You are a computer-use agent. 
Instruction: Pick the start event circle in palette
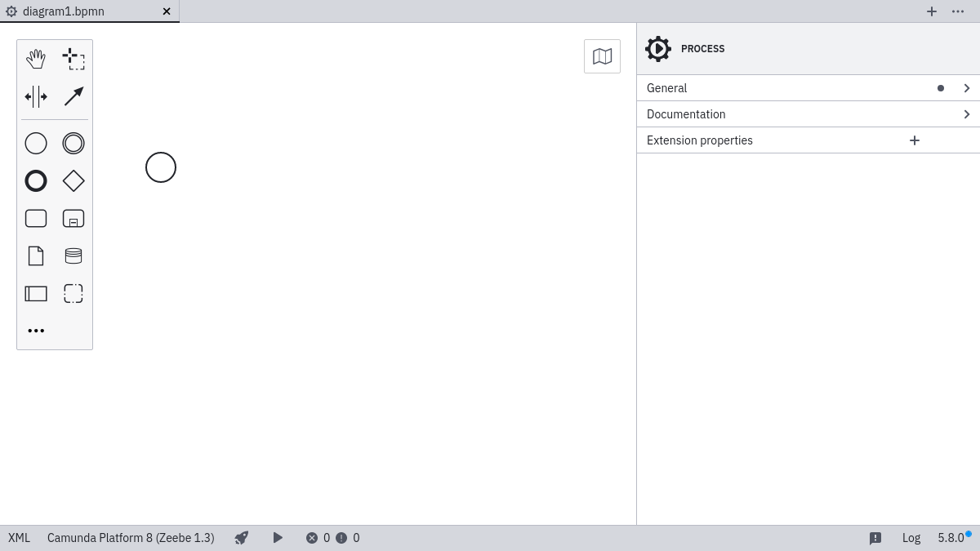click(36, 144)
